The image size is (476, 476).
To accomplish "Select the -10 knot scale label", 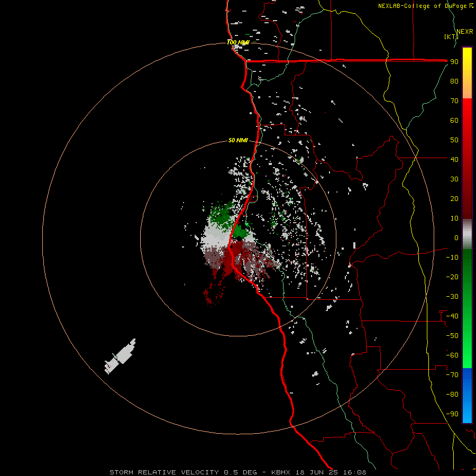I will pos(452,258).
